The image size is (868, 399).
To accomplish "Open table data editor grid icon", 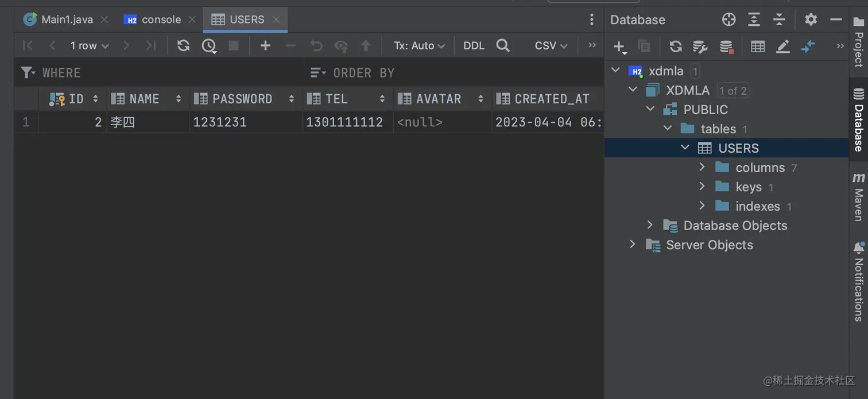I will pos(758,47).
